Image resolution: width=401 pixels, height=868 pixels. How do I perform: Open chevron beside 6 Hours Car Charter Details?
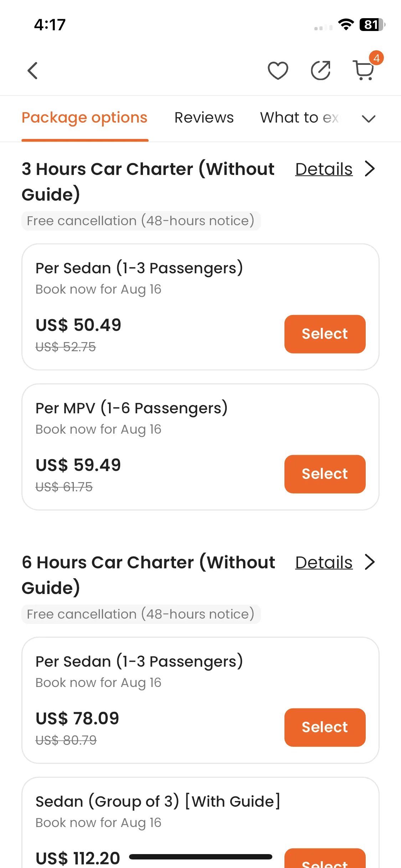pos(370,562)
